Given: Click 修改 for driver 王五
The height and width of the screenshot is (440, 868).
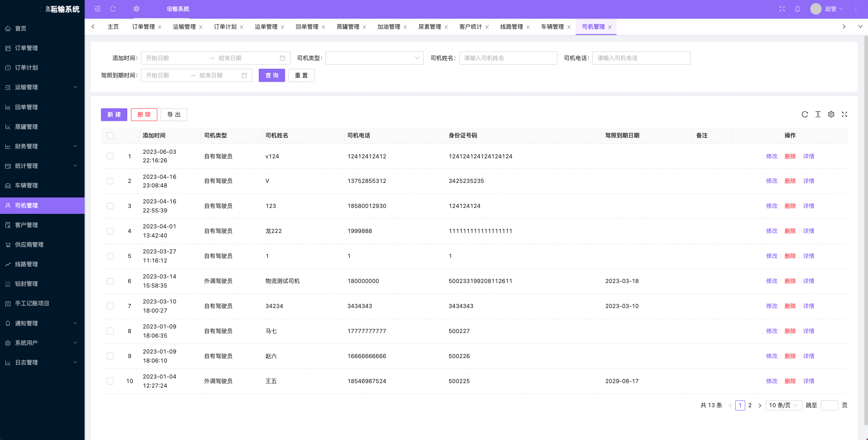Looking at the screenshot, I should point(772,381).
